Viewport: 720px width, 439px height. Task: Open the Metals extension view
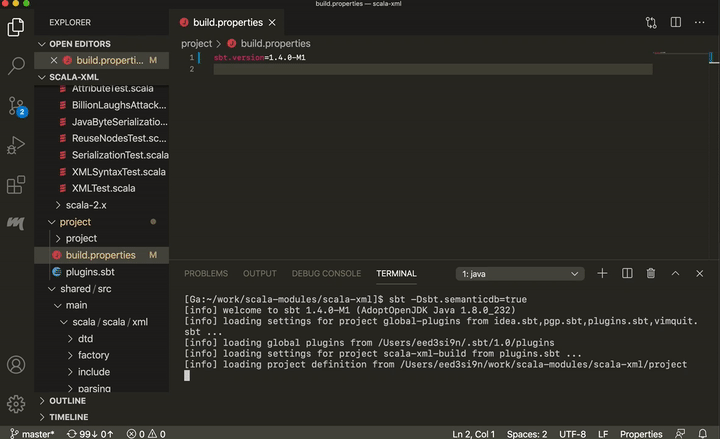tap(16, 223)
